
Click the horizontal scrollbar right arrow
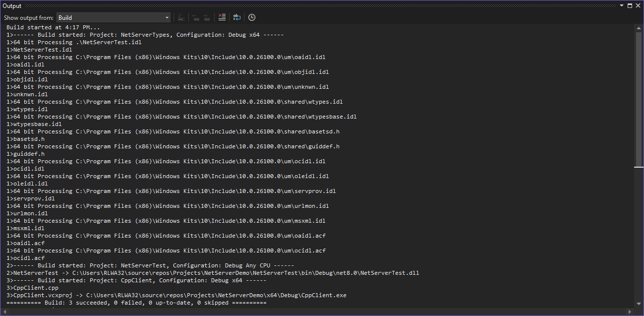click(x=631, y=312)
